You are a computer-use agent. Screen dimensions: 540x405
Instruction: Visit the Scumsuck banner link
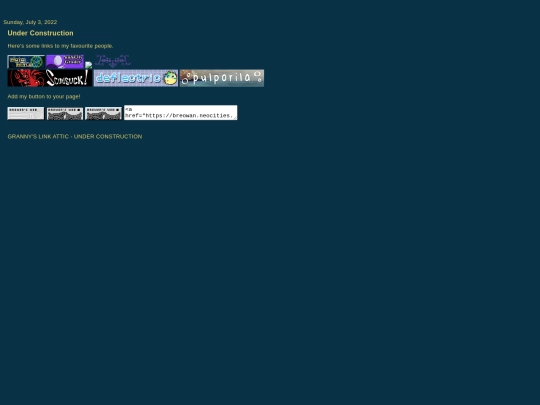[50, 78]
